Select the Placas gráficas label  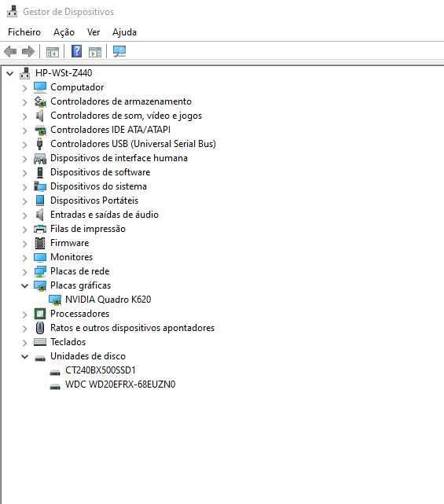pos(80,285)
